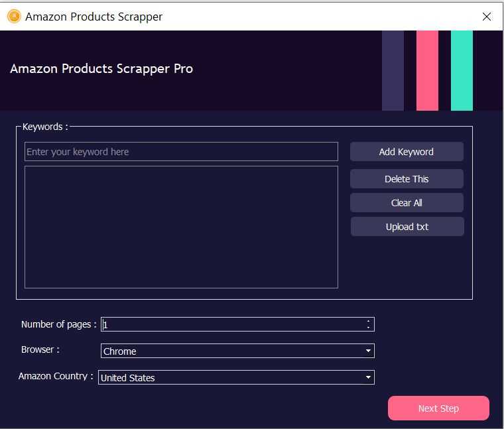
Task: Click the 'Browser :' label
Action: [x=40, y=349]
